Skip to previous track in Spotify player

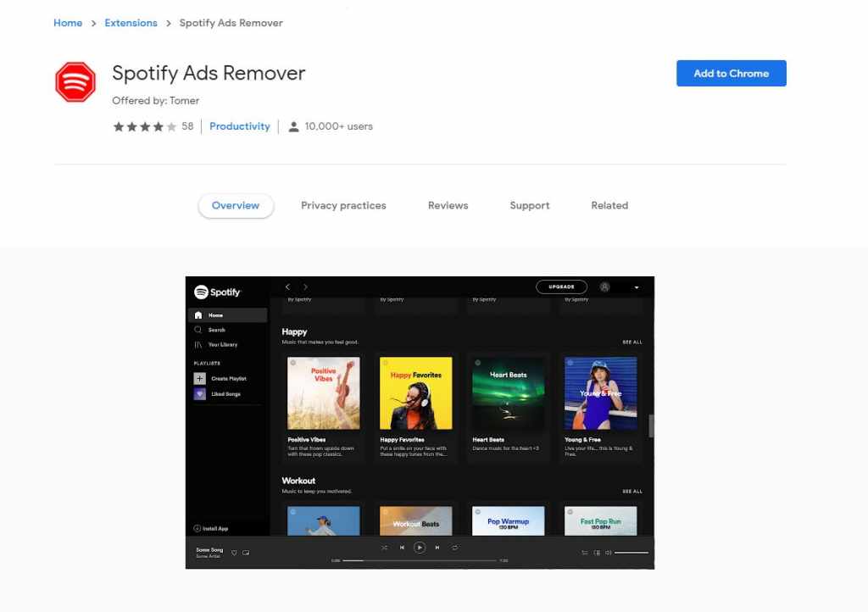(x=402, y=548)
